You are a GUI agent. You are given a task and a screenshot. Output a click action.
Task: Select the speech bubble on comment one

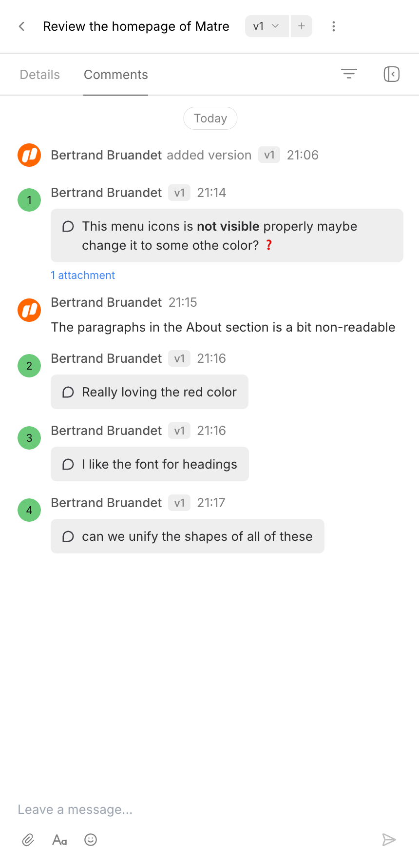click(68, 226)
